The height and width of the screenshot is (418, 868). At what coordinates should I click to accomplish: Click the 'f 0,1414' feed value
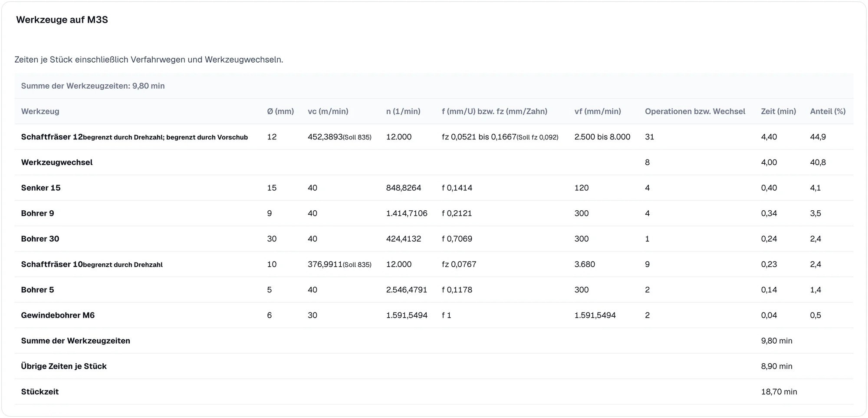457,188
